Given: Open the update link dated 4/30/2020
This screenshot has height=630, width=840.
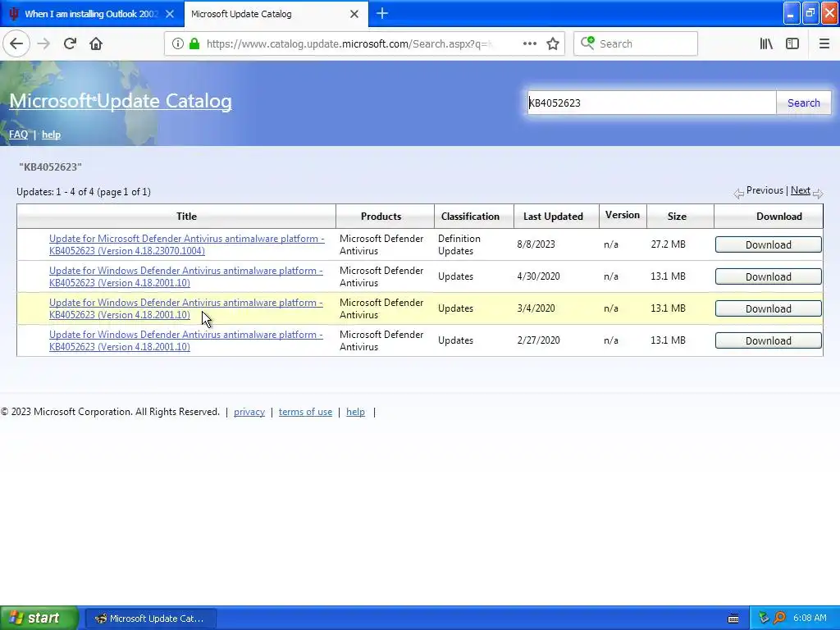Looking at the screenshot, I should (x=185, y=276).
